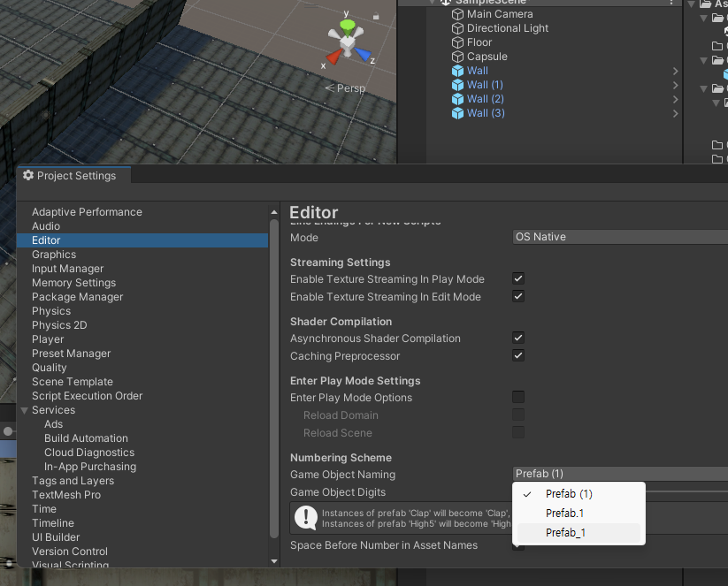This screenshot has height=586, width=728.
Task: Click the Main Camera object icon
Action: coord(457,14)
